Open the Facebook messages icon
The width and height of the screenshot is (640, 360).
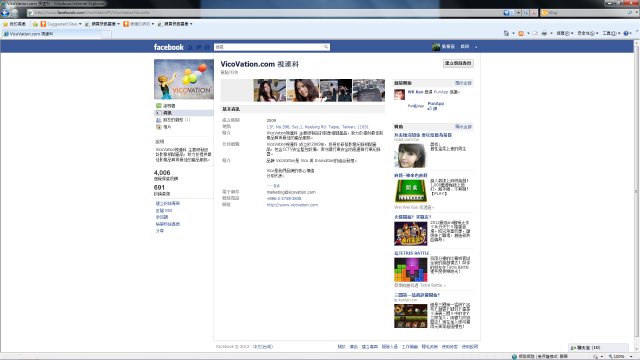(x=199, y=47)
